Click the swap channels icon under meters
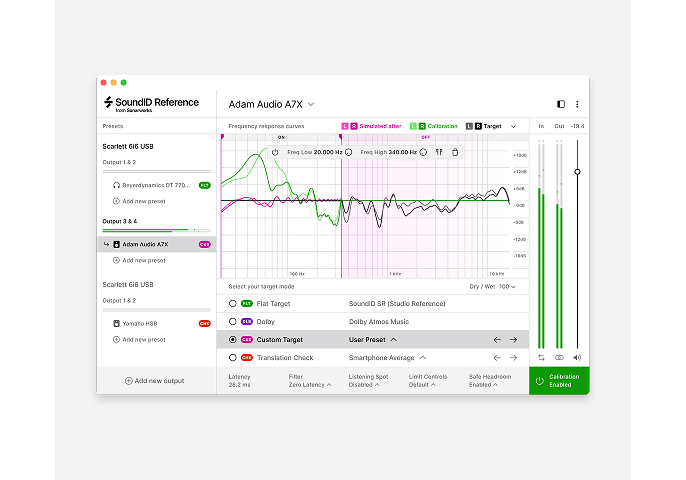The width and height of the screenshot is (686, 480). [x=541, y=357]
